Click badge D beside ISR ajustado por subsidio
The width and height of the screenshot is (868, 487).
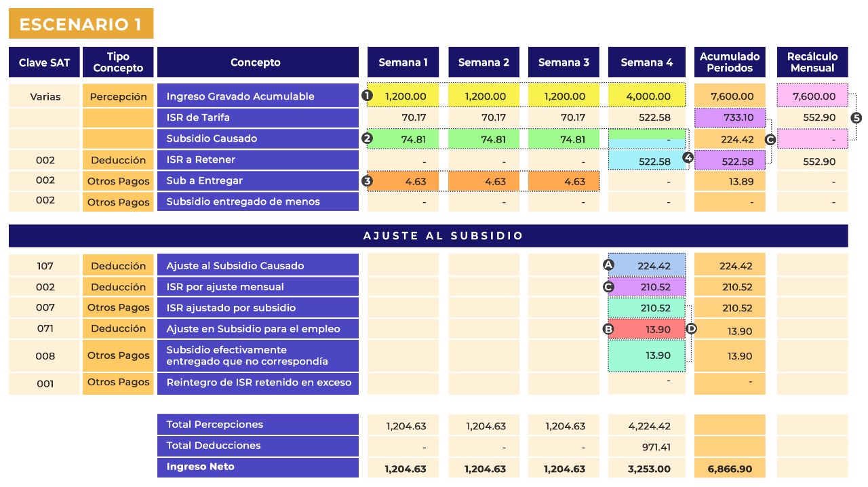point(690,328)
